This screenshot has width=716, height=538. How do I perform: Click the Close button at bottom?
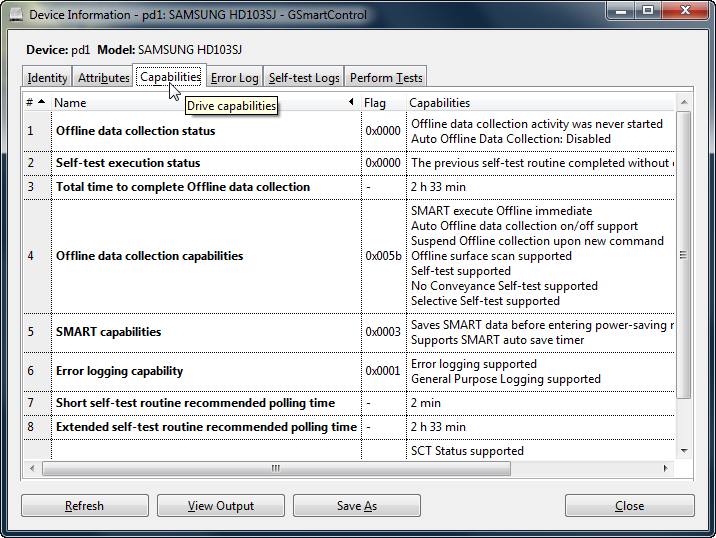(629, 506)
